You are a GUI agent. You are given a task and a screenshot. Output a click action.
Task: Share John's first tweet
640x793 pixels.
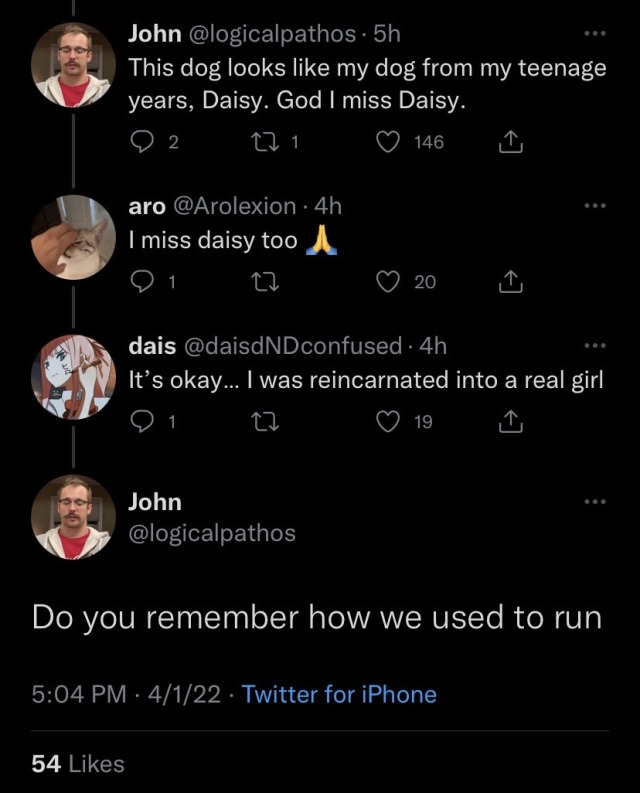tap(510, 142)
